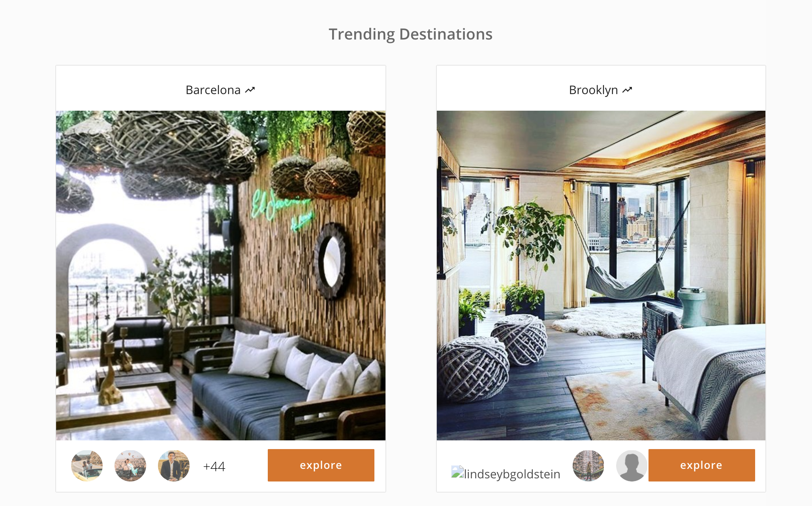Explore the Barcelona destination

click(321, 465)
